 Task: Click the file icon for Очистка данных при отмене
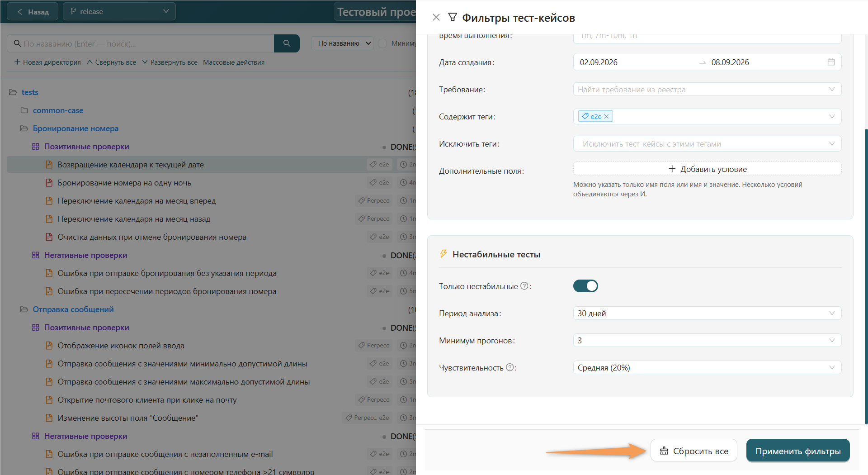pos(49,237)
